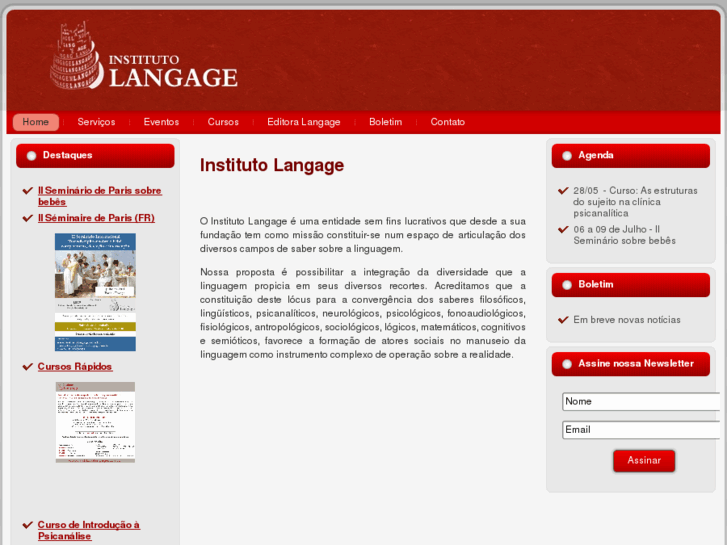This screenshot has width=727, height=545.
Task: Go to the Eventos page
Action: 161,122
